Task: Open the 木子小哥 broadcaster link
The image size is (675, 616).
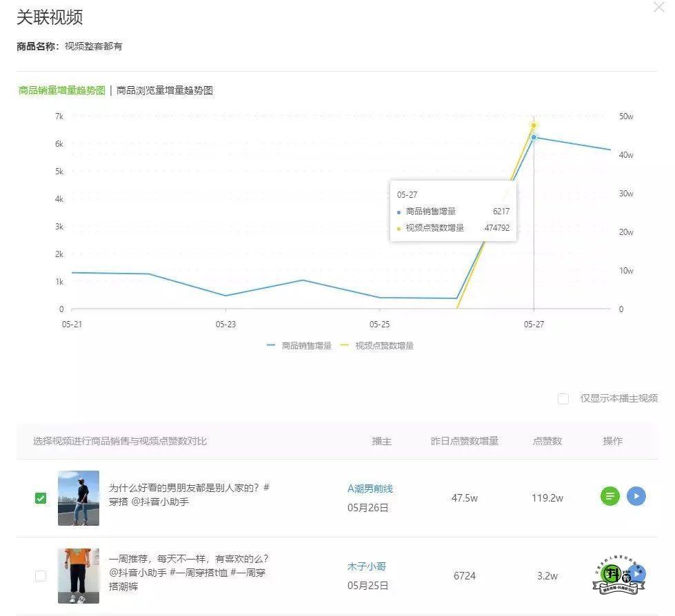Action: click(366, 566)
